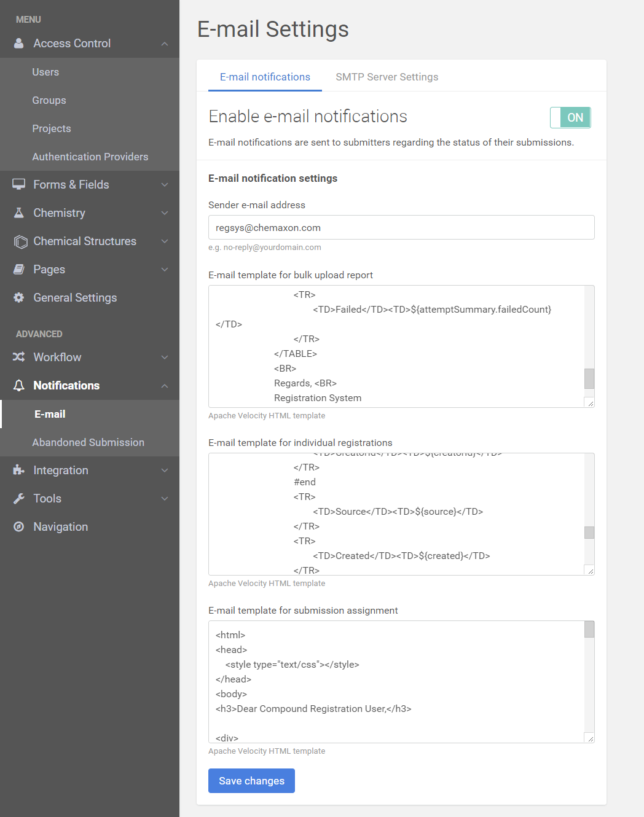Click the Tools wrench icon
This screenshot has height=817, width=644.
tap(19, 498)
